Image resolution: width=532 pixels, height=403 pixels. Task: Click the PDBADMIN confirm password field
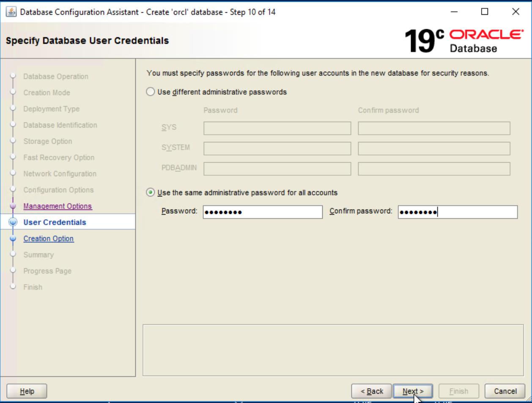point(434,169)
